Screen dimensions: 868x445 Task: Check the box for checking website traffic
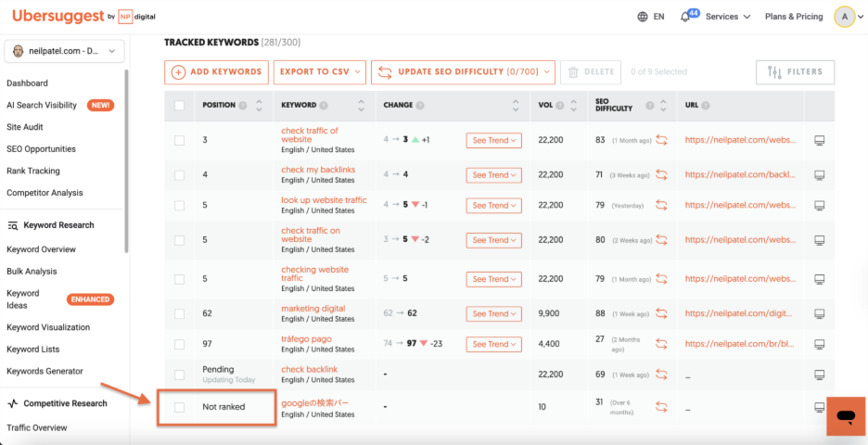pos(179,279)
